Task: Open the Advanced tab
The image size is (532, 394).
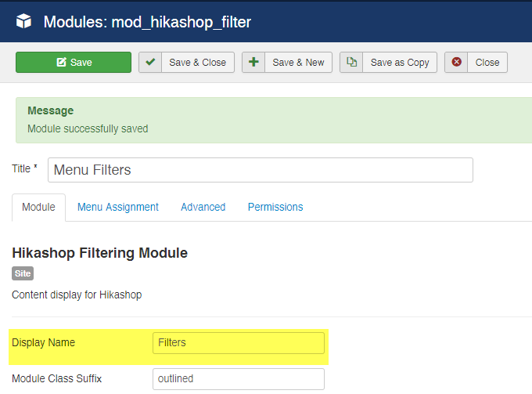Action: point(203,208)
